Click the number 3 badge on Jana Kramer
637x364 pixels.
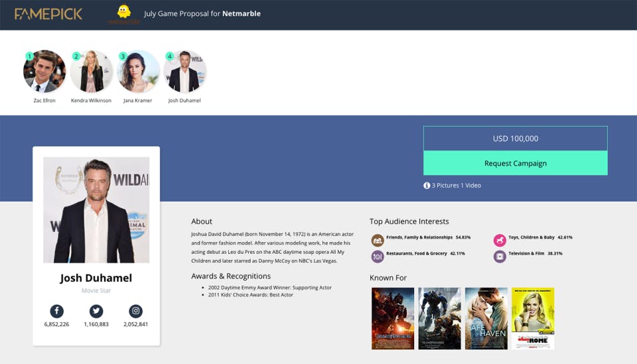(x=123, y=56)
